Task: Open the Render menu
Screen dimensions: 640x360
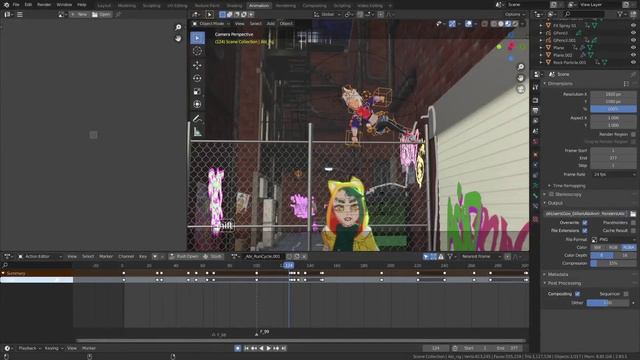Action: 44,5
